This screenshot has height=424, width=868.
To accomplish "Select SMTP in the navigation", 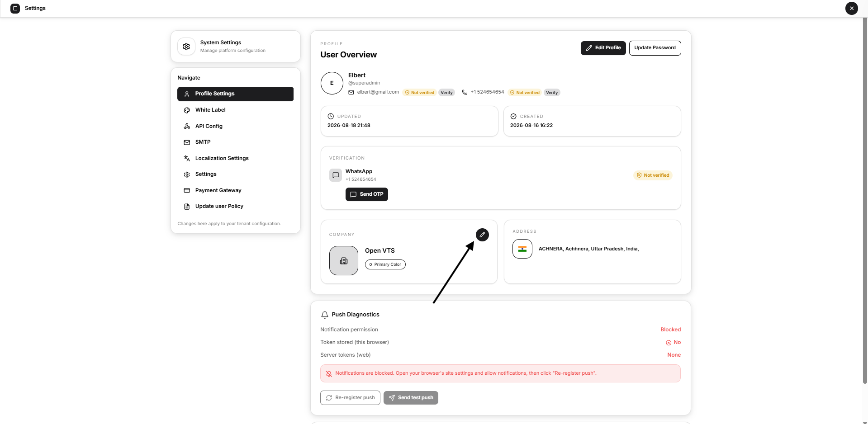I will pos(235,142).
